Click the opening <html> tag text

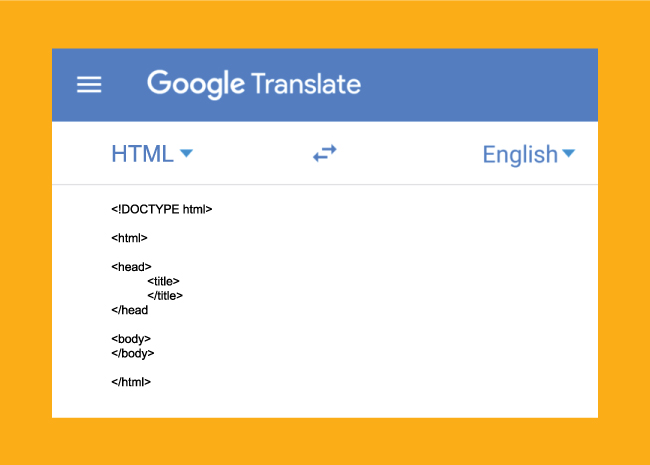coord(129,238)
